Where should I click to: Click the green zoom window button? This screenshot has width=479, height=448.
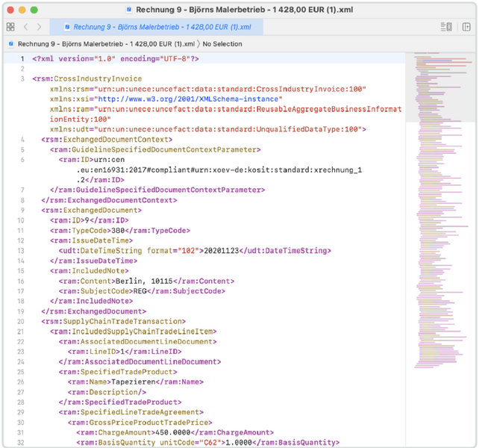point(34,10)
